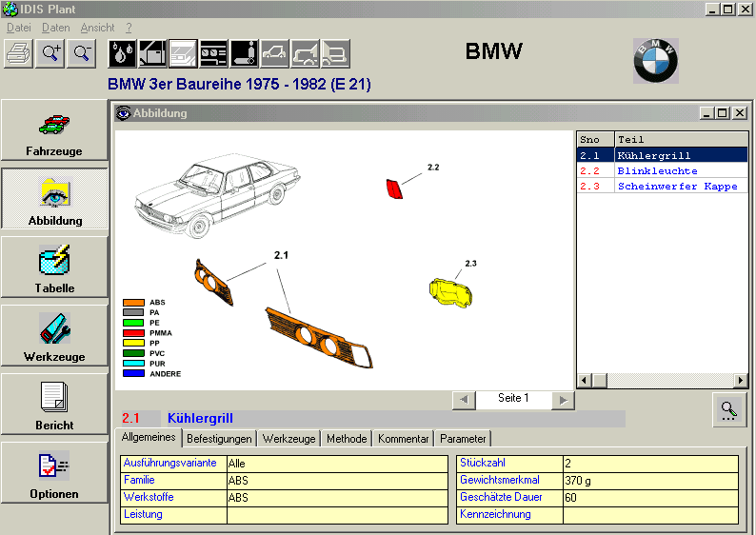Click the red Blinkleuchte part 2.2 drawing
The height and width of the screenshot is (535, 756).
394,188
